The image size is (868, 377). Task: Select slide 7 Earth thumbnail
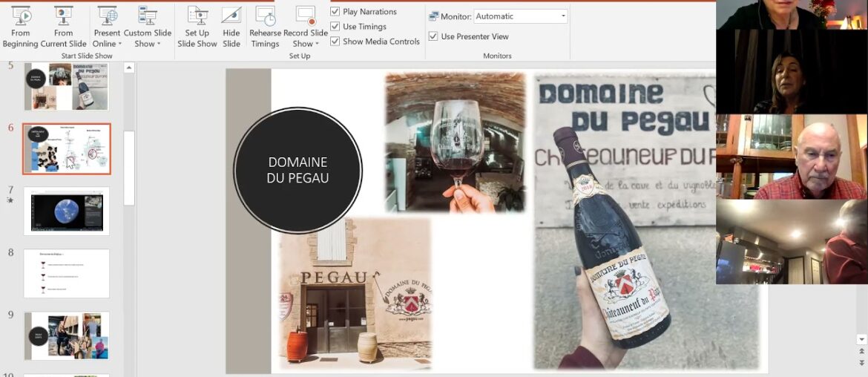tap(67, 212)
